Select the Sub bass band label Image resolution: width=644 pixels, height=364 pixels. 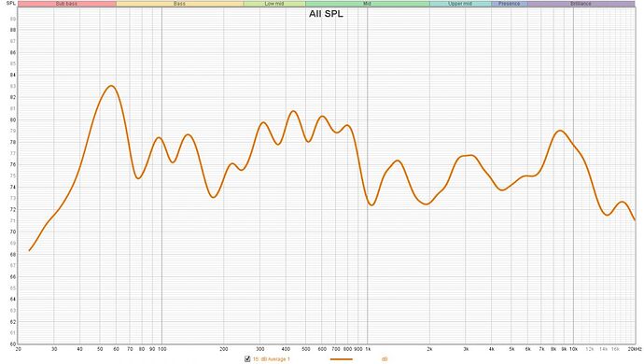(67, 4)
